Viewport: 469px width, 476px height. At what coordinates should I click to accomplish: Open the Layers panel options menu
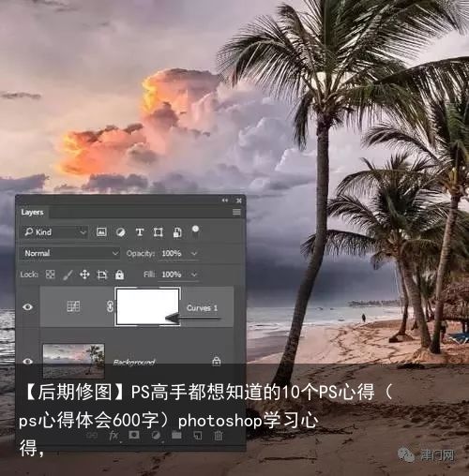236,212
